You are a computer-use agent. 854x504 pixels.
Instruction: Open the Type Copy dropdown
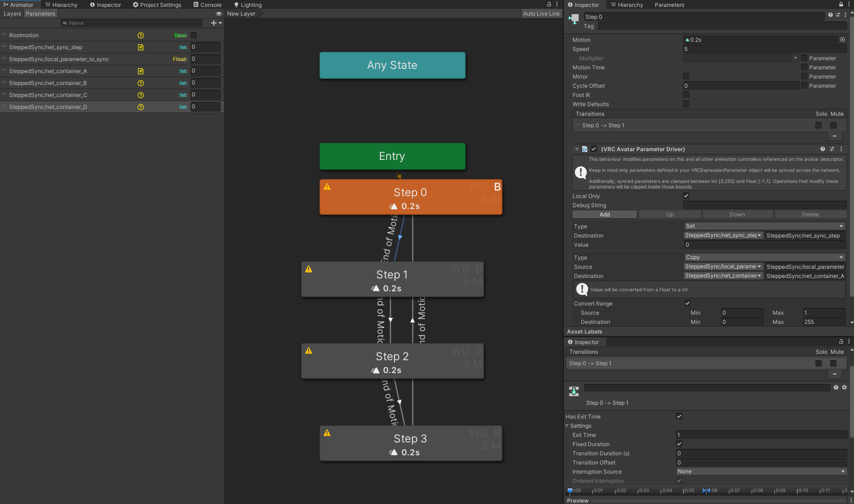pyautogui.click(x=764, y=257)
